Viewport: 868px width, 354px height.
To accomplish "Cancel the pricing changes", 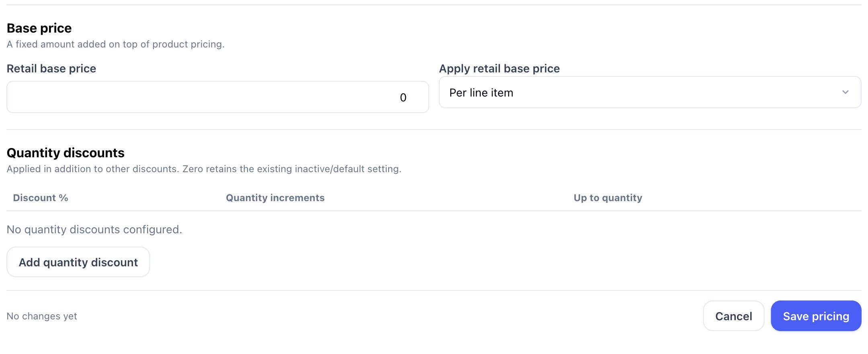I will [x=733, y=316].
